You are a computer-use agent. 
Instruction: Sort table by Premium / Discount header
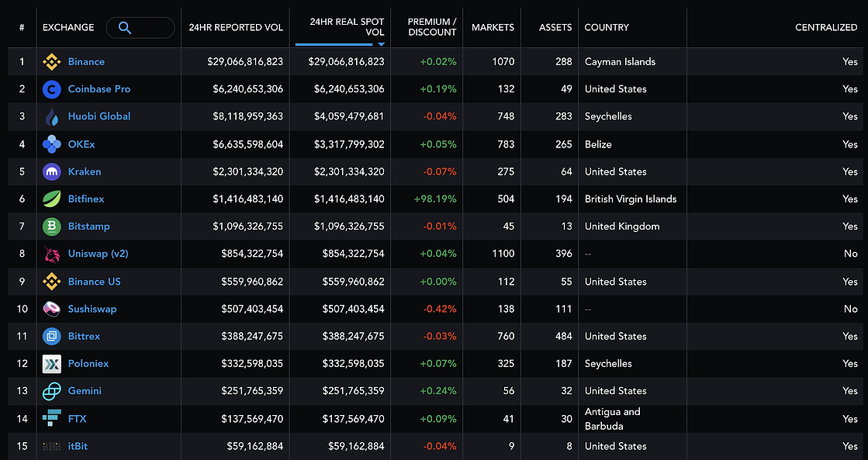click(432, 27)
